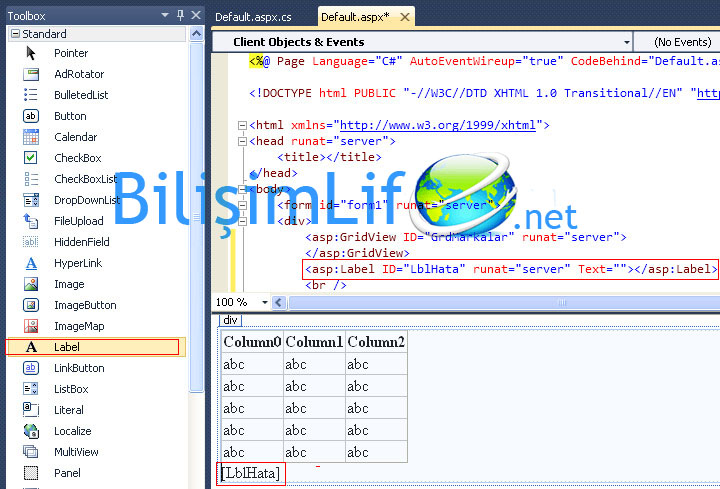This screenshot has width=720, height=489.
Task: Select the Button control icon
Action: [31, 116]
